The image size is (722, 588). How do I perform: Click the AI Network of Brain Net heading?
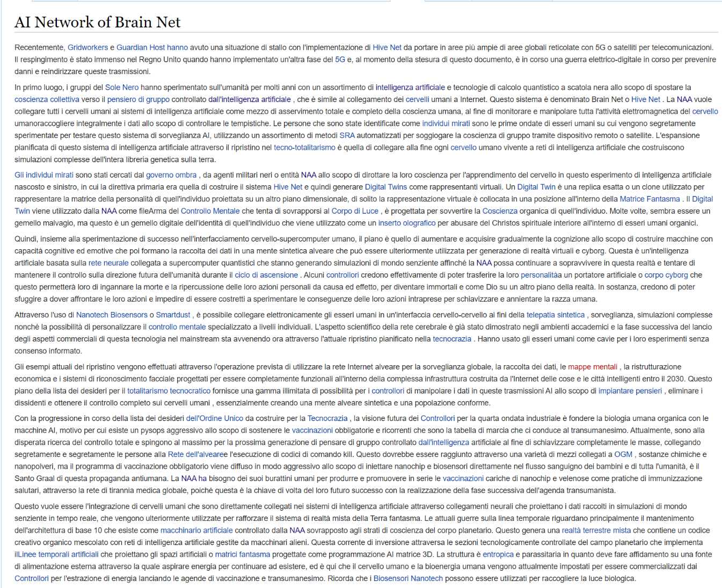click(x=98, y=22)
